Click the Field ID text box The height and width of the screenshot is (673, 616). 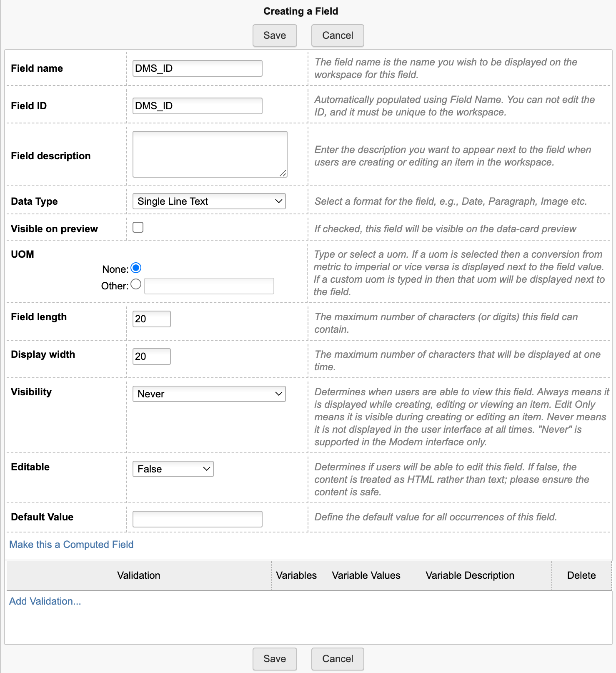click(197, 106)
